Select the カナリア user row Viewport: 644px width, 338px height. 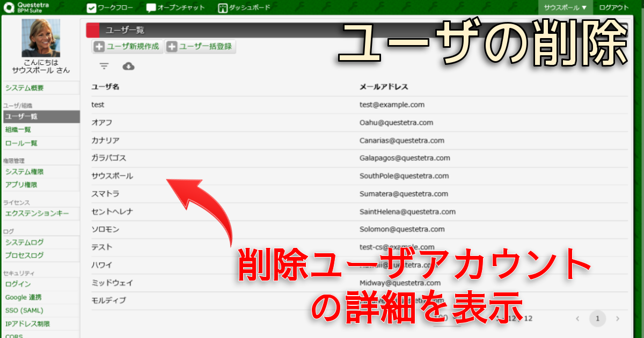tap(360, 141)
